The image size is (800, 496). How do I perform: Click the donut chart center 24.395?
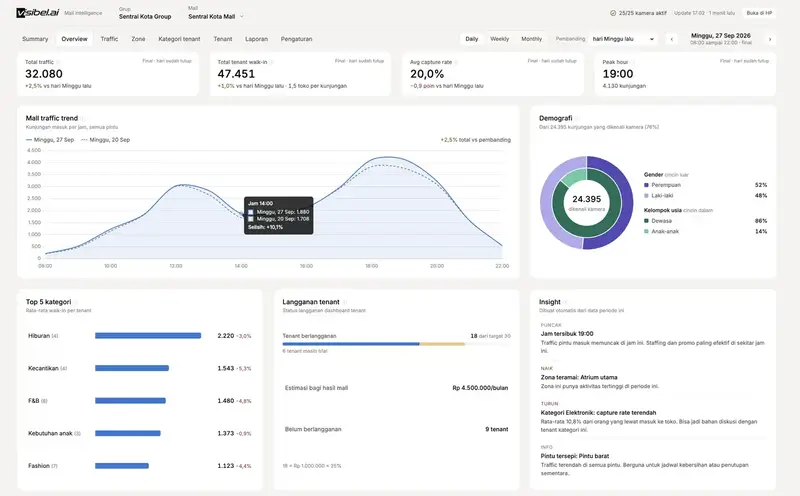coord(586,199)
